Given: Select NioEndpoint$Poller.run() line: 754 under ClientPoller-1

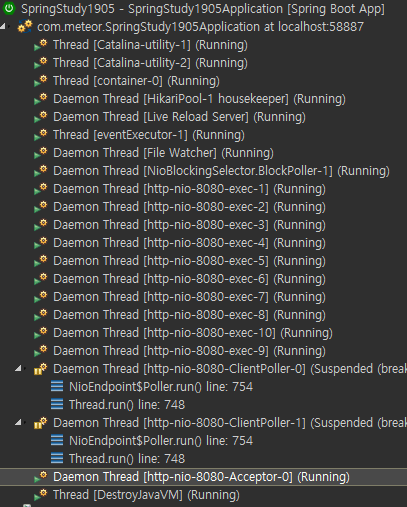Looking at the screenshot, I should point(161,441).
